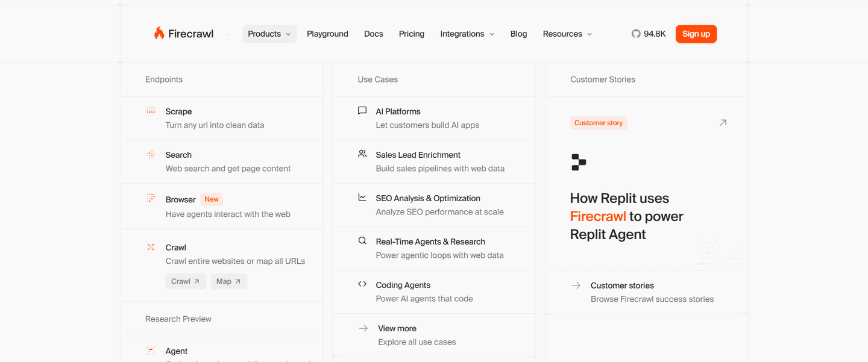Image resolution: width=868 pixels, height=362 pixels.
Task: Open the Agent research preview entry
Action: (222, 349)
